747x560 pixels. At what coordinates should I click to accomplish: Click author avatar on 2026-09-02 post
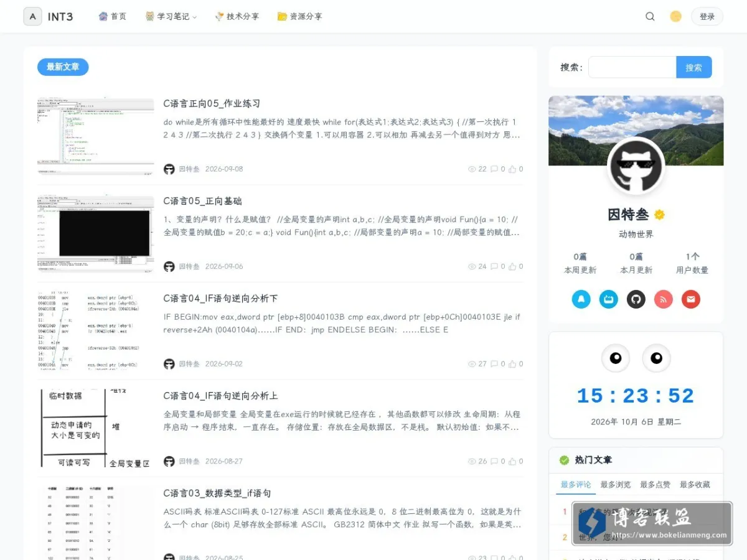click(169, 364)
